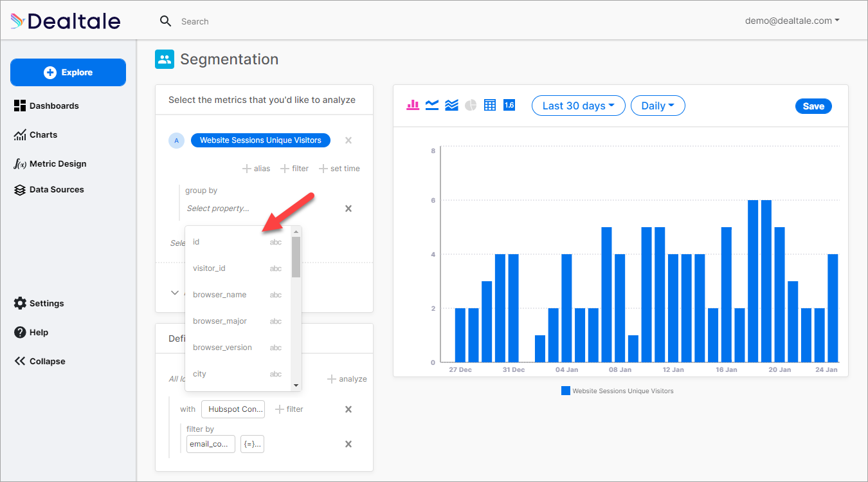Click the blue Explore button
This screenshot has width=868, height=482.
coord(68,72)
